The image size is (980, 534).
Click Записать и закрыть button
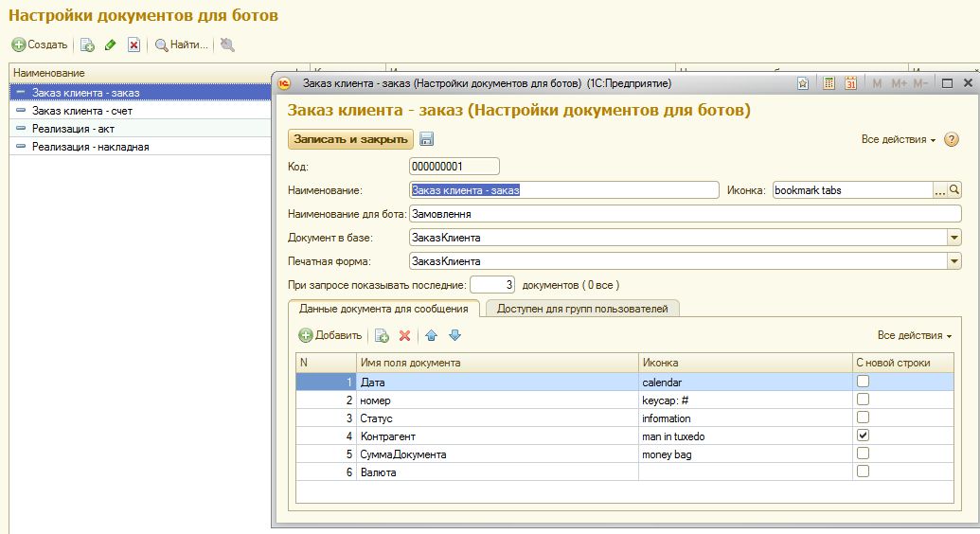(350, 139)
